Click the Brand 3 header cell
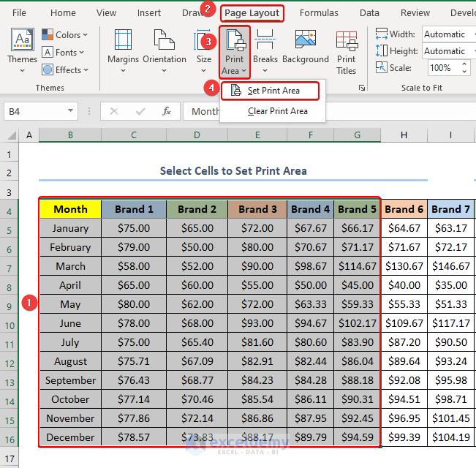476x468 pixels. pos(257,209)
